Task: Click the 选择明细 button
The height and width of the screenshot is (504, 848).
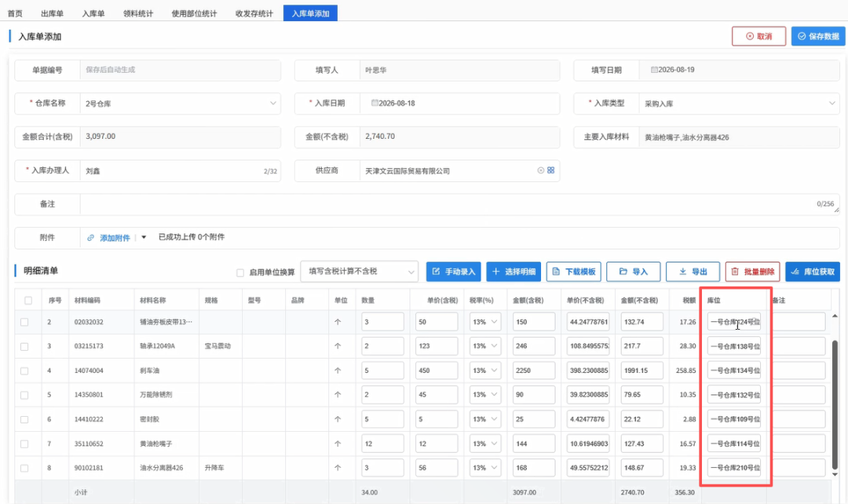Action: (514, 272)
